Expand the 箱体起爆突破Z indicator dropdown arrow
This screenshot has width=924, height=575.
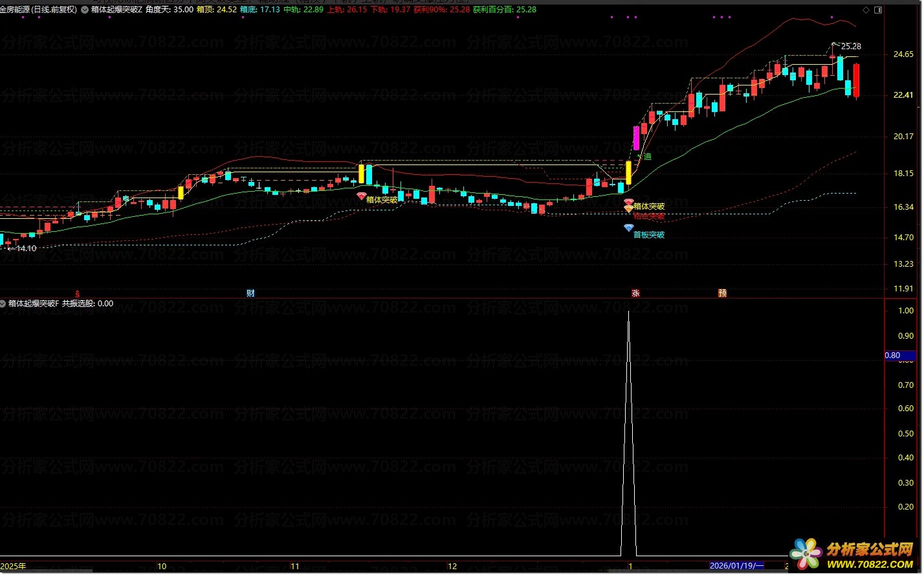(x=85, y=10)
